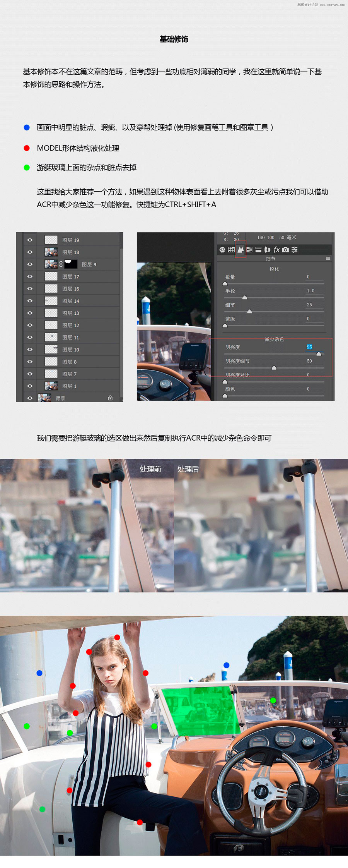Image resolution: width=348 pixels, height=868 pixels.
Task: Click the 半径 radius slider handle
Action: [244, 297]
